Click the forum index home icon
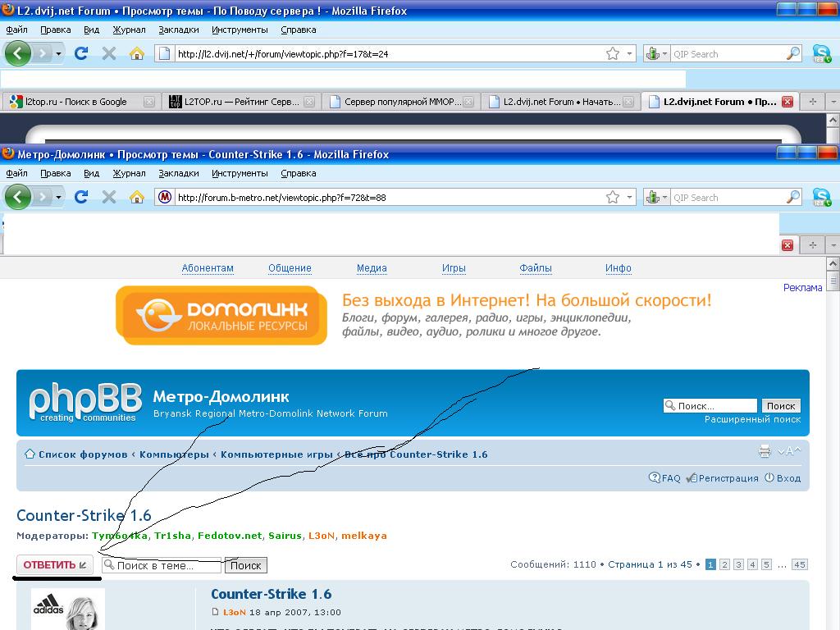The image size is (840, 630). click(30, 454)
